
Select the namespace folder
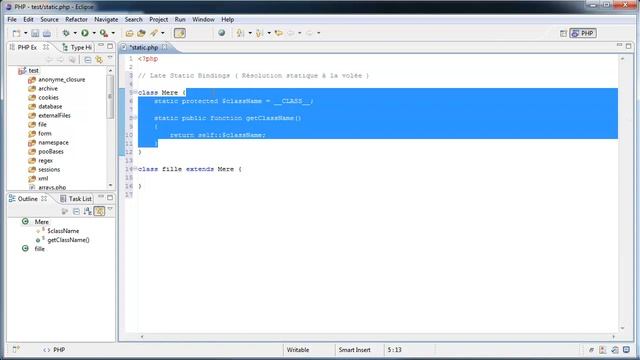click(49, 142)
